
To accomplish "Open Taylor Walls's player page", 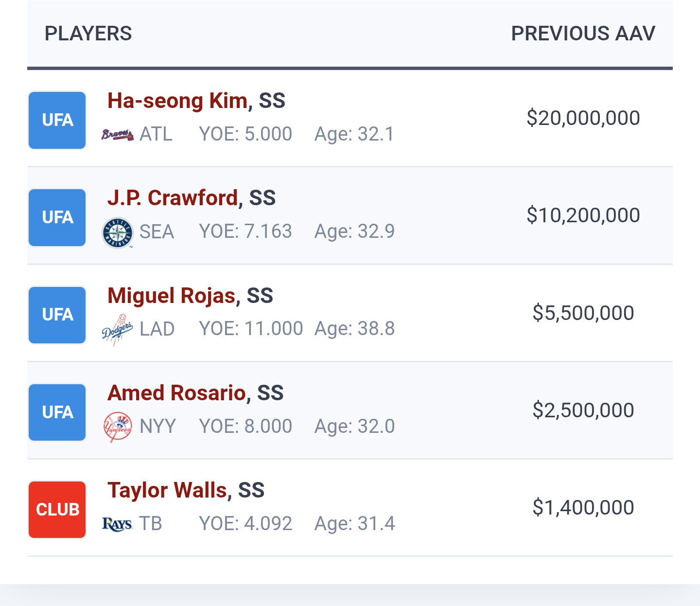I will coord(167,491).
